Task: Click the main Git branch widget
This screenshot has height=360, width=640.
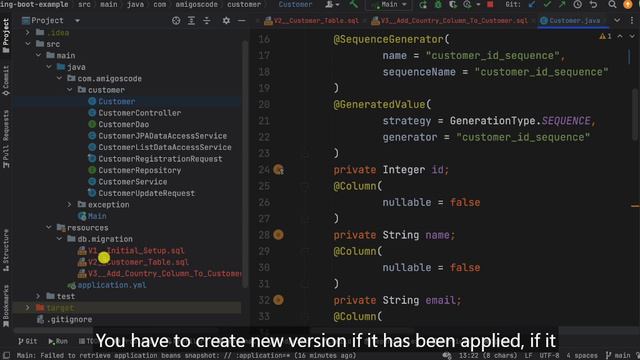Action: pyautogui.click(x=619, y=356)
